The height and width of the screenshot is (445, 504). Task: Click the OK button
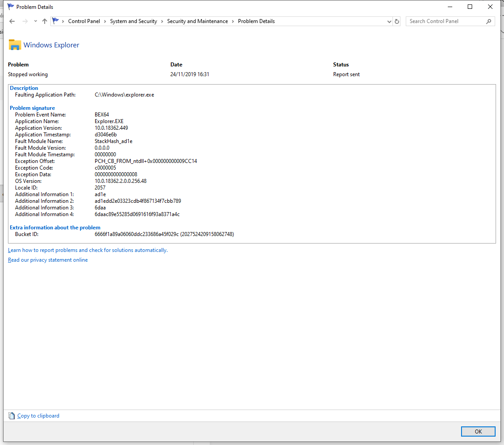[x=478, y=432]
